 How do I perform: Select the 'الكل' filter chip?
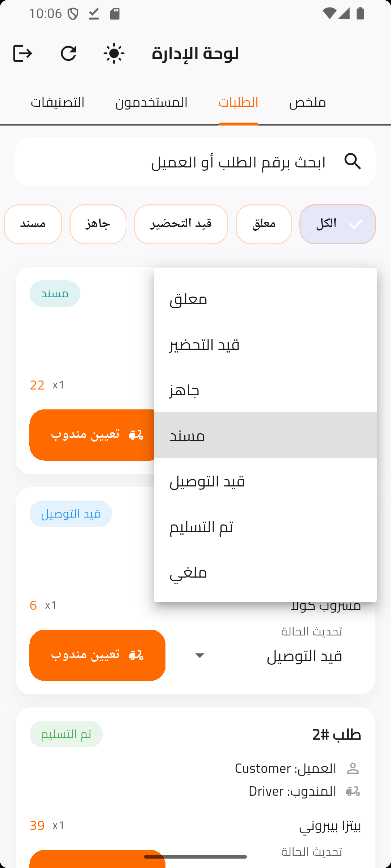(x=337, y=224)
